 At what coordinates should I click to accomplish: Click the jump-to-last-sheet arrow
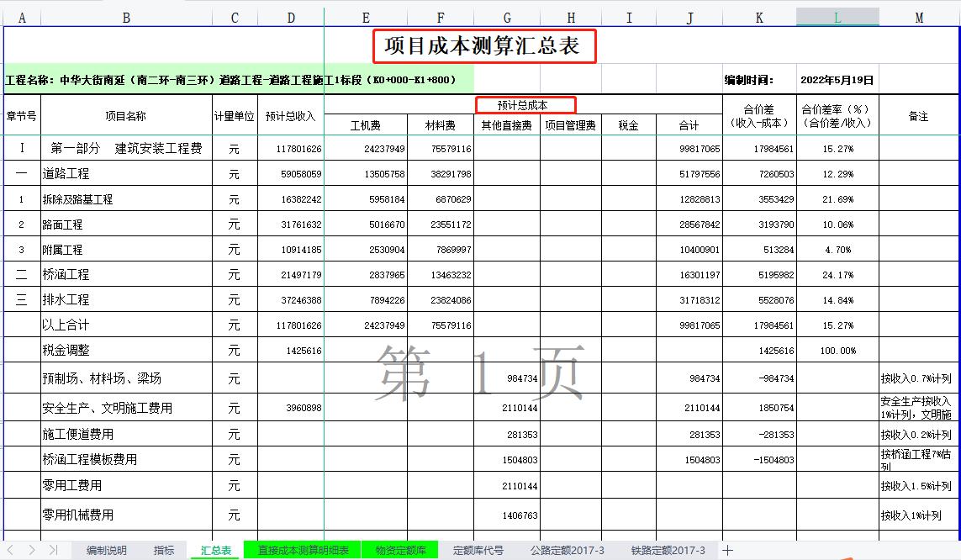(x=52, y=551)
